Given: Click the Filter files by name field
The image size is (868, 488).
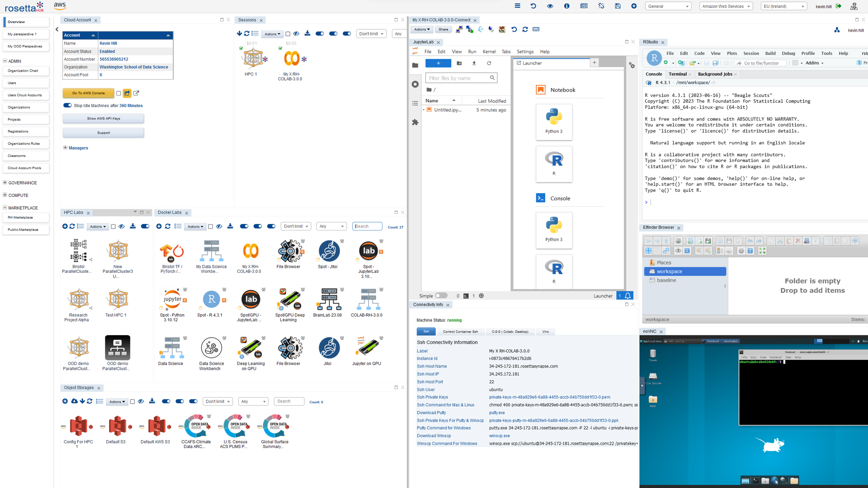Looking at the screenshot, I should (459, 78).
